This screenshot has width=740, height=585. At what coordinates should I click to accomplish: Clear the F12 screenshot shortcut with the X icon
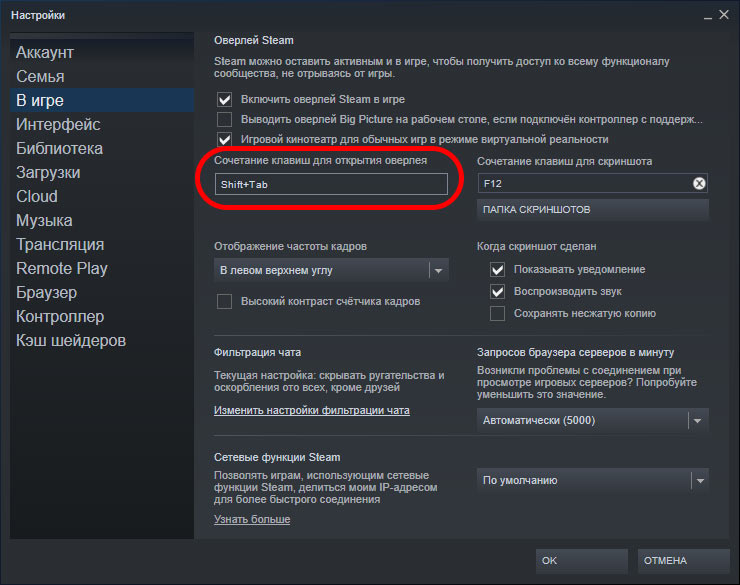click(699, 184)
